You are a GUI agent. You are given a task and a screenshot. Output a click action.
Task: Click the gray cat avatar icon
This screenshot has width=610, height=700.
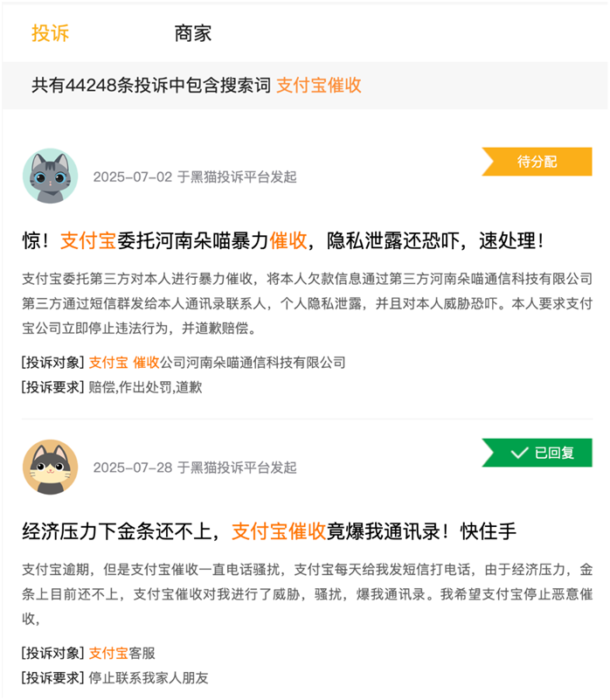[51, 176]
